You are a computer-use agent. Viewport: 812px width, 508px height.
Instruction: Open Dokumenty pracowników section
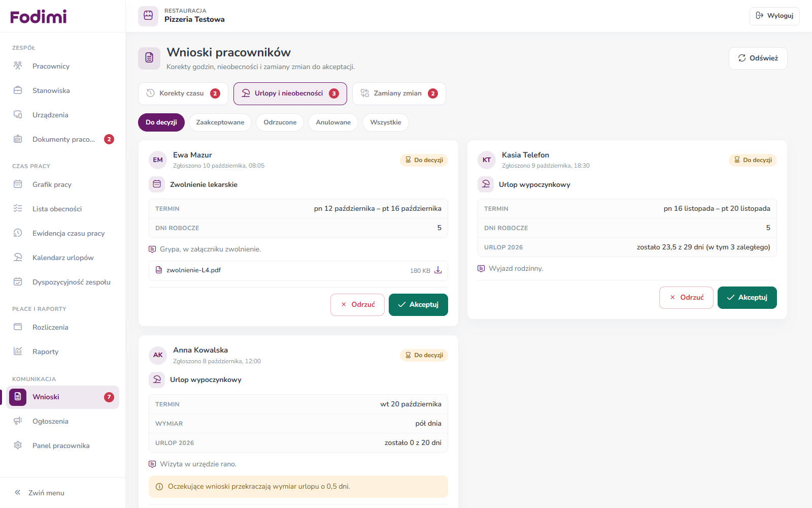(x=62, y=139)
